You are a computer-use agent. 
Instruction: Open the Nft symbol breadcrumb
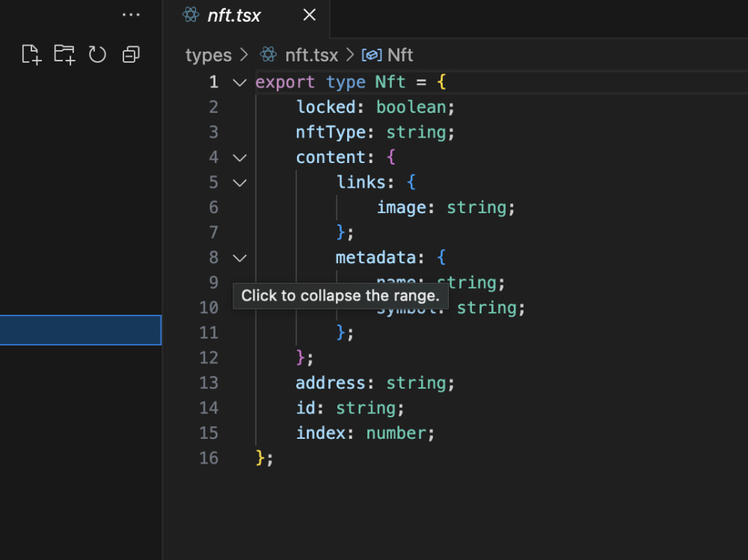click(x=399, y=55)
